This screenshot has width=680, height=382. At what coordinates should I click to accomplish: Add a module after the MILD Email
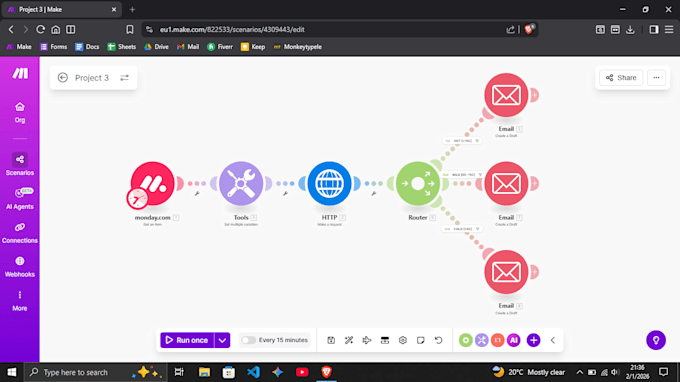pos(534,183)
